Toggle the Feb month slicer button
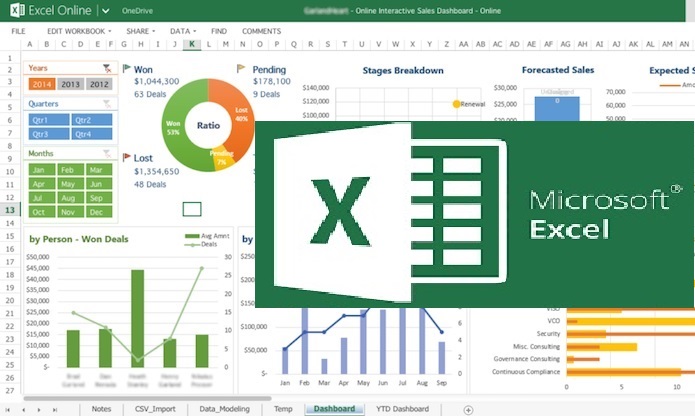695x416 pixels. 70,170
